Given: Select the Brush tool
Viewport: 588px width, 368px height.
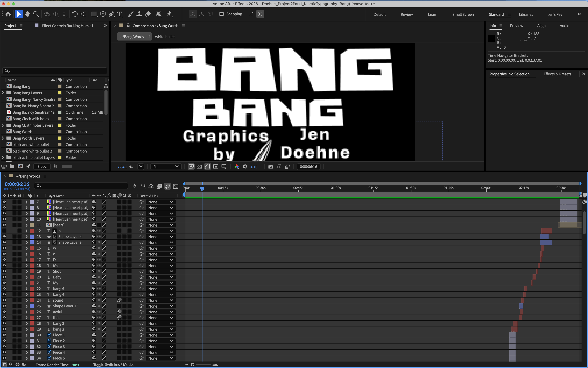Looking at the screenshot, I should (131, 14).
